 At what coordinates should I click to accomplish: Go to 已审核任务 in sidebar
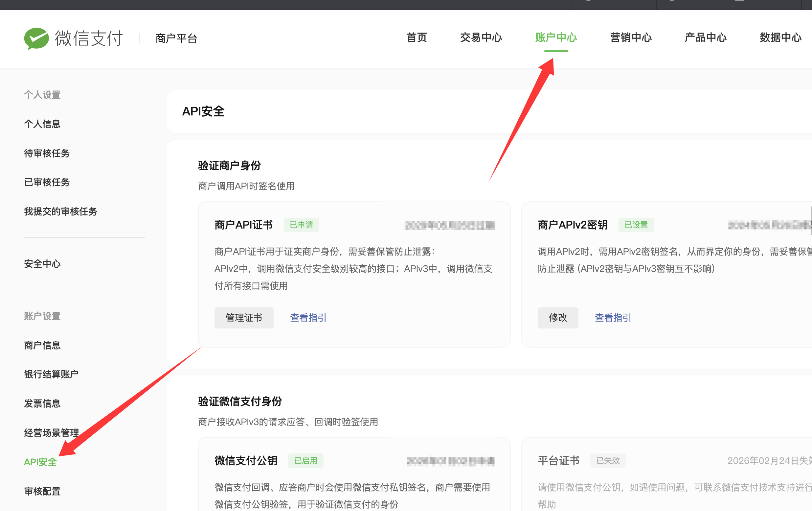(x=47, y=182)
